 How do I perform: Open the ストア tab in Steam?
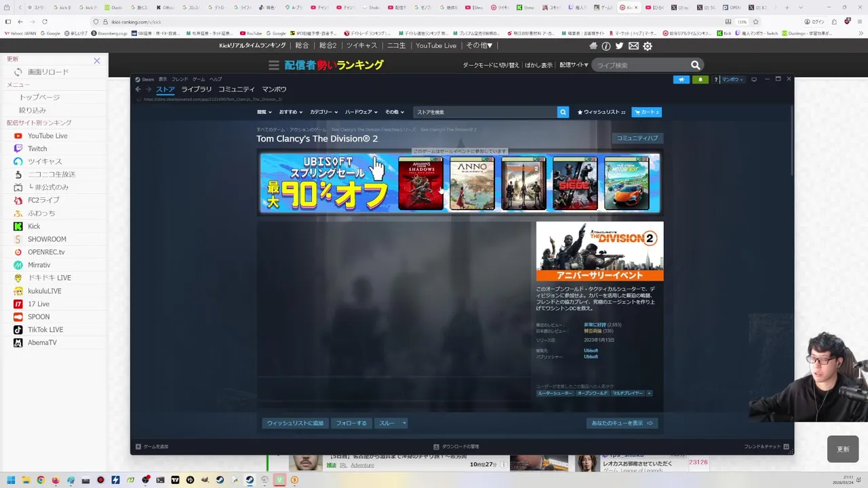tap(165, 89)
